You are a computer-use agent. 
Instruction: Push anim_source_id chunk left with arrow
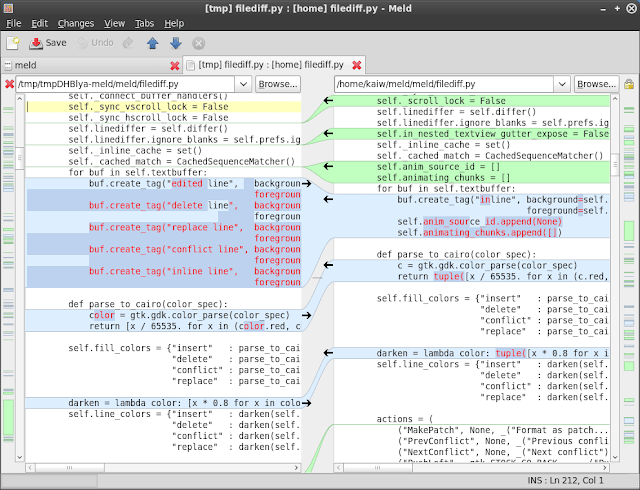(328, 167)
